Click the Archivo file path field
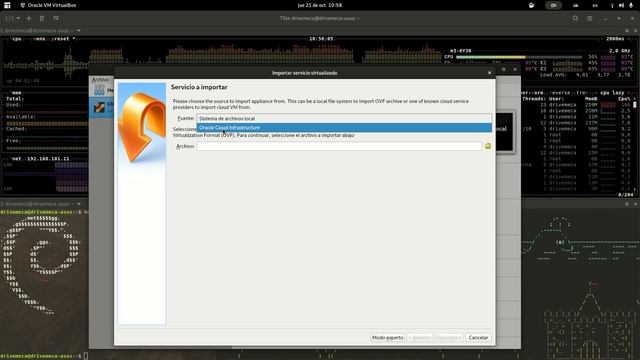Viewport: 640px width, 360px height. [339, 146]
